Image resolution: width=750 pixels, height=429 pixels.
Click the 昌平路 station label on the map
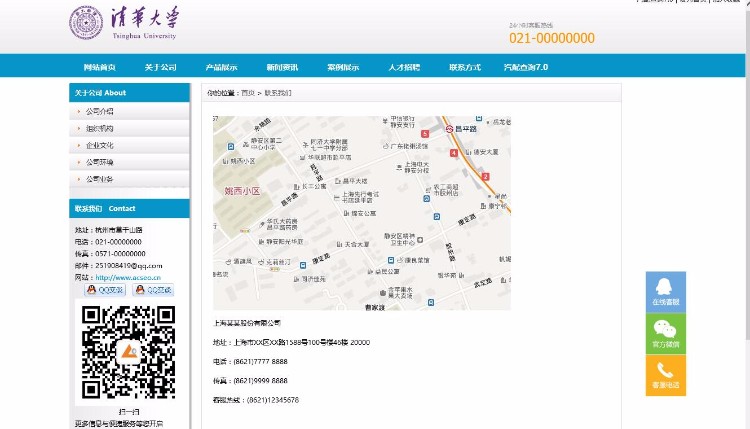point(466,129)
